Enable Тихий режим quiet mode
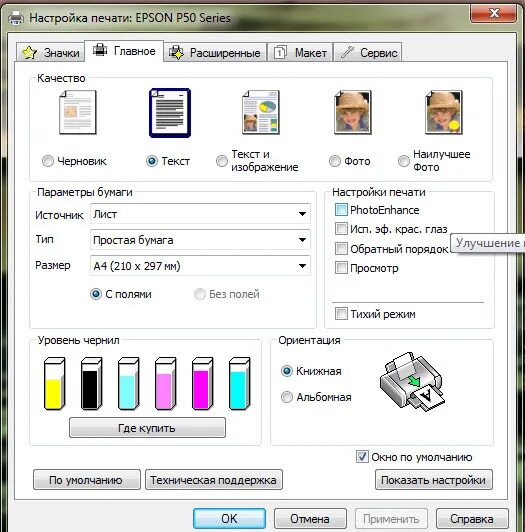 [x=341, y=314]
